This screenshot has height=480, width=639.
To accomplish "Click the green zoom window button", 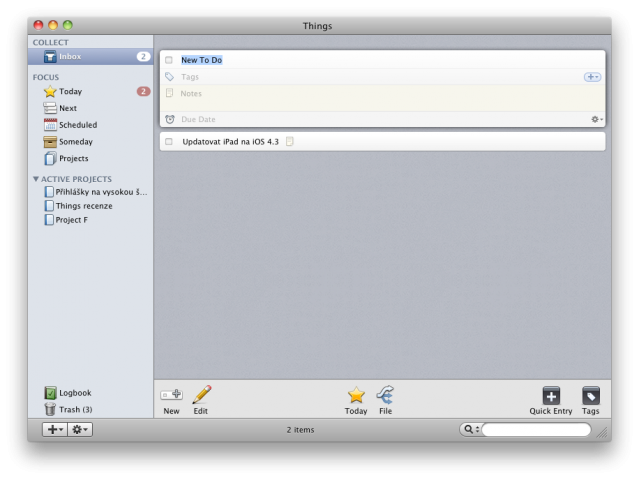I will coord(68,25).
